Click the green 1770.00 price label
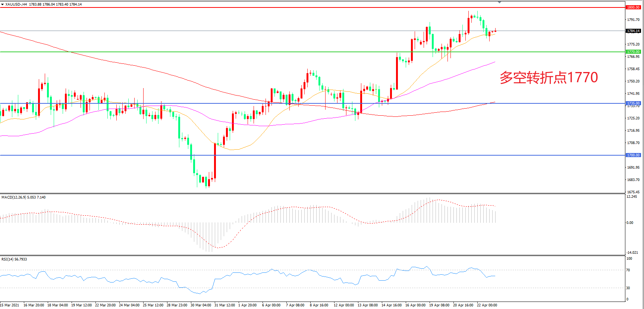644x309 pixels. coord(633,52)
